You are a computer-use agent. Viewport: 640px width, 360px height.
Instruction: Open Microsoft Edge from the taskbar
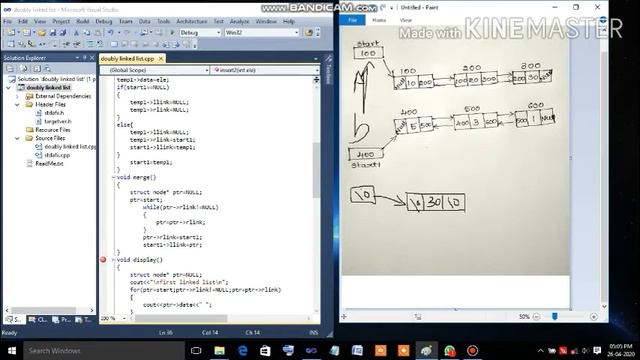[x=242, y=351]
